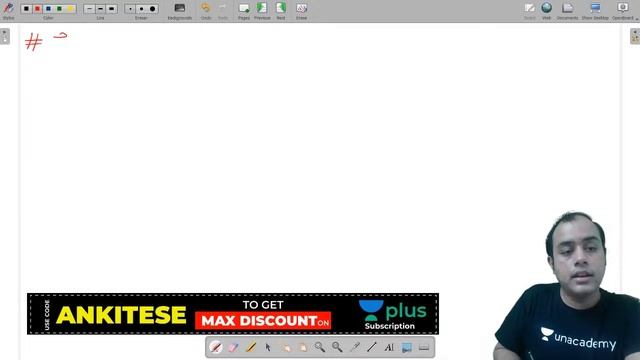Select the Capture part of screen tool
The image size is (640, 360).
coord(407,347)
